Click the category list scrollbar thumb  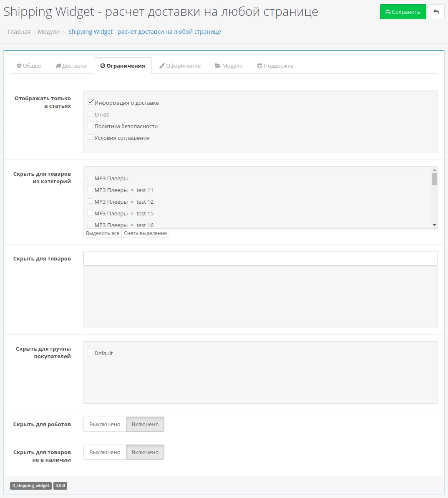coord(434,179)
